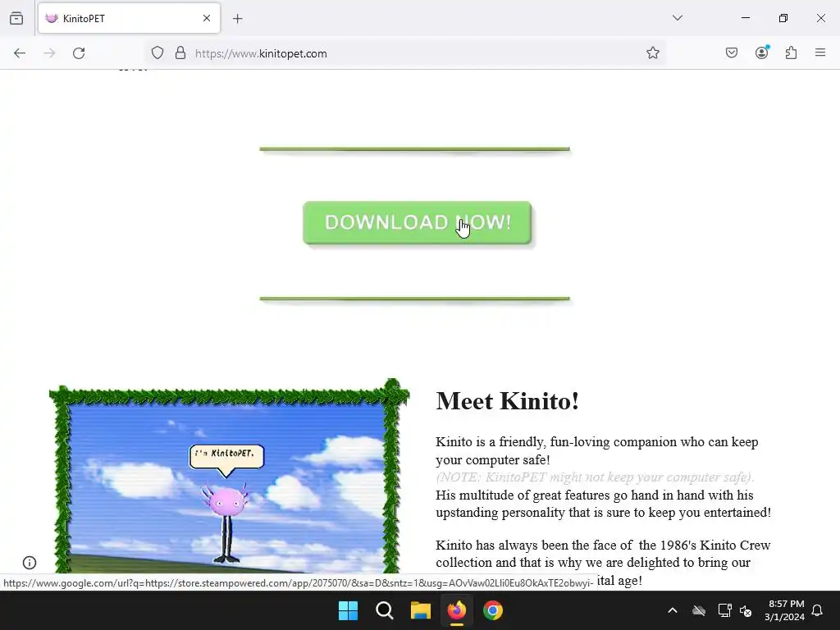Save page to Pocket

tap(731, 52)
